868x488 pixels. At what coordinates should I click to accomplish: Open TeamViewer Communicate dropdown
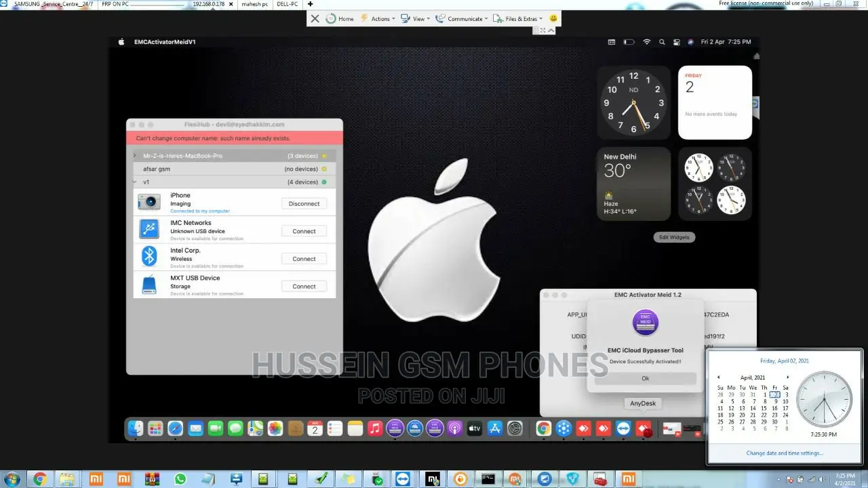point(461,18)
